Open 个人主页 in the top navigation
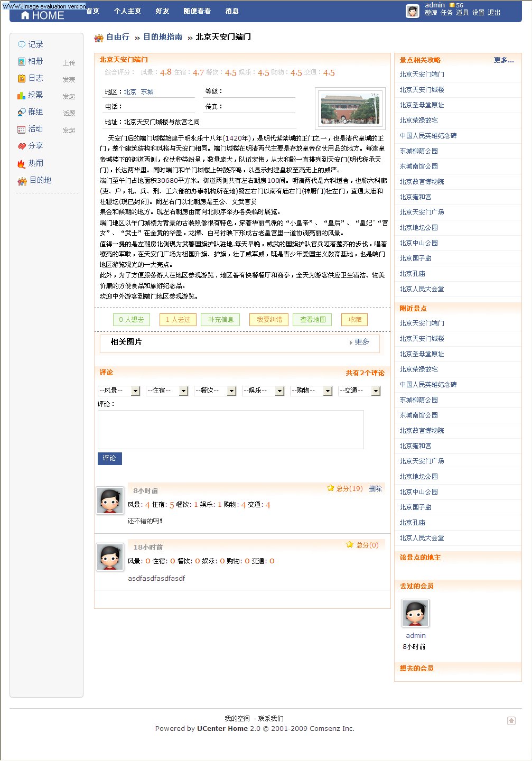 127,11
